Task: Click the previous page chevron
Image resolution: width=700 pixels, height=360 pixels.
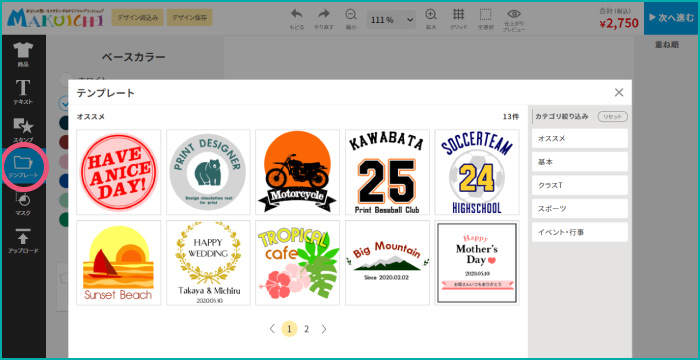Action: coord(272,329)
